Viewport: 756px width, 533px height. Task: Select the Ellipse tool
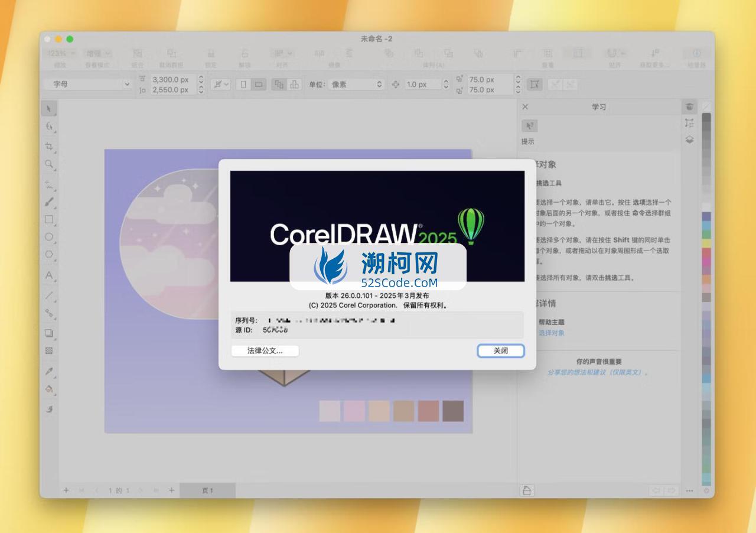(x=49, y=237)
